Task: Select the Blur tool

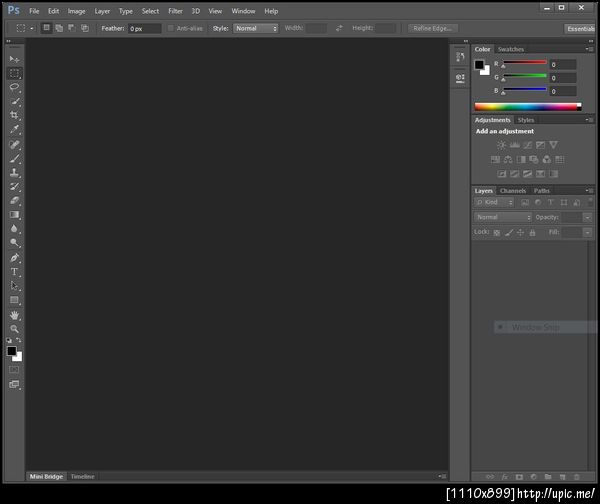Action: tap(15, 229)
